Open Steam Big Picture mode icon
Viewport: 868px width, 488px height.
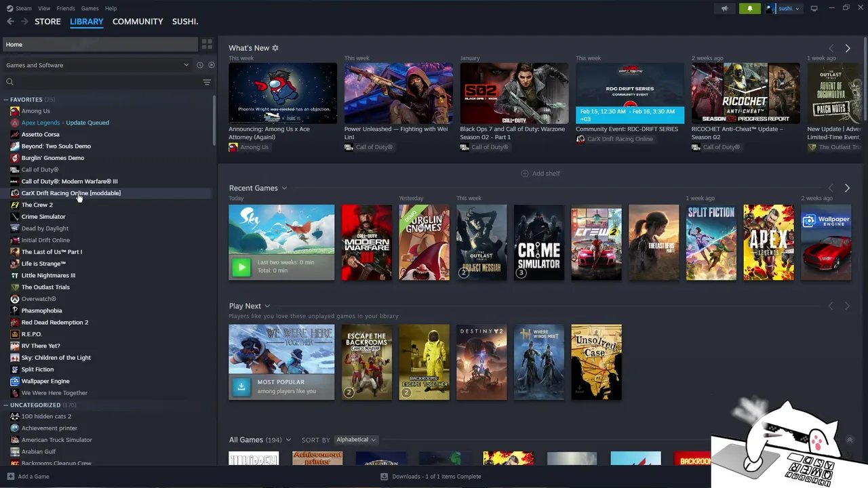click(814, 8)
